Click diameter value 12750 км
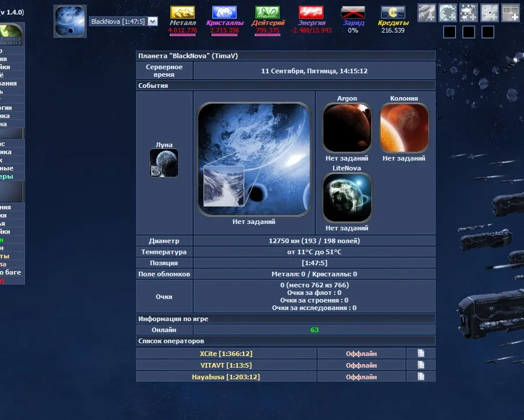524x420 pixels. coord(284,241)
